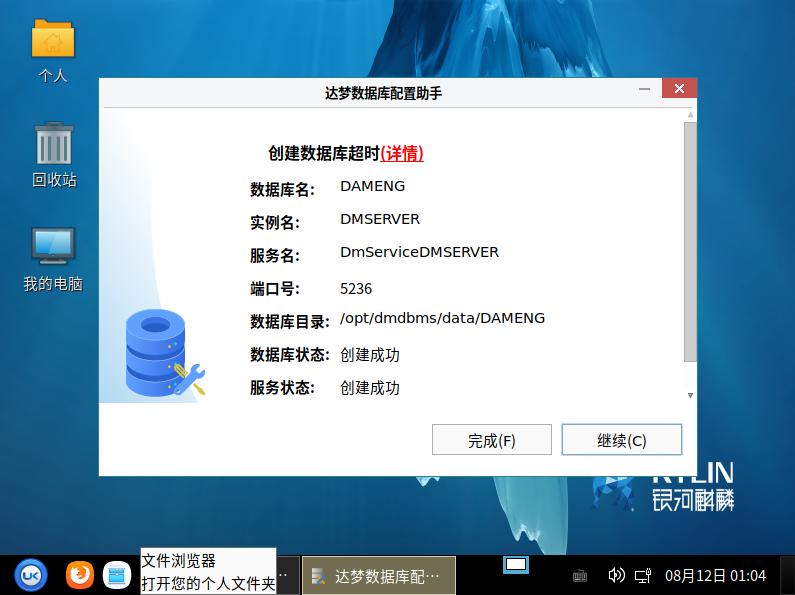Click the scrollbar down arrow in dialog

(x=690, y=395)
